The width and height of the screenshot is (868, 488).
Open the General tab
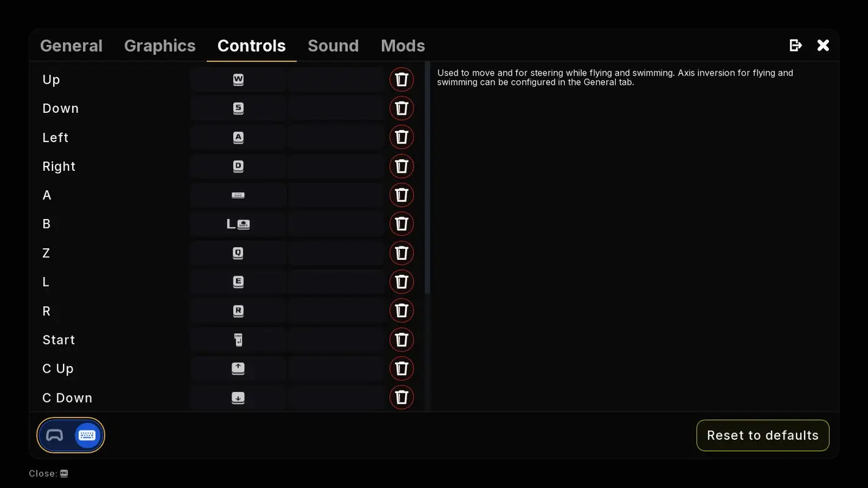coord(71,45)
